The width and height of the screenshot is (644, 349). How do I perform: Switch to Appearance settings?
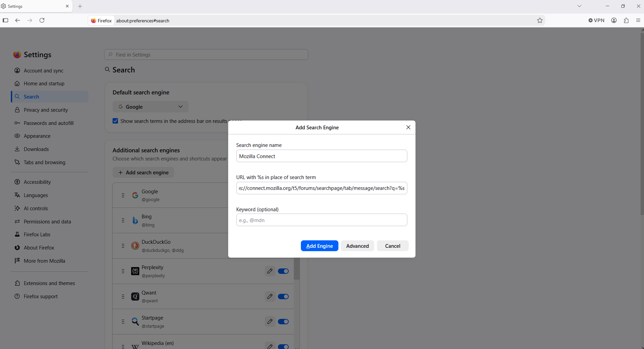[x=50, y=136]
